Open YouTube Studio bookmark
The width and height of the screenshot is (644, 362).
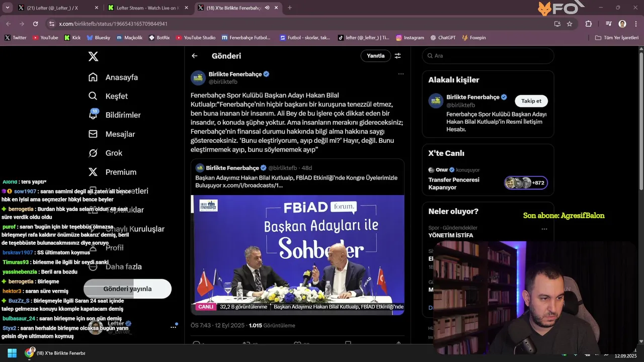pyautogui.click(x=196, y=38)
